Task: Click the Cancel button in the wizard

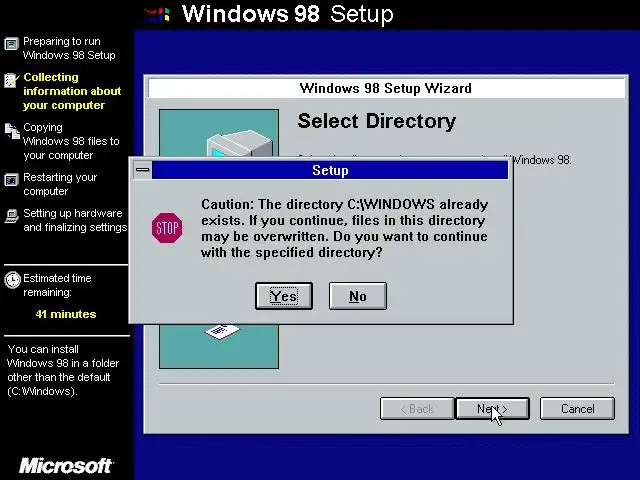Action: [x=577, y=409]
